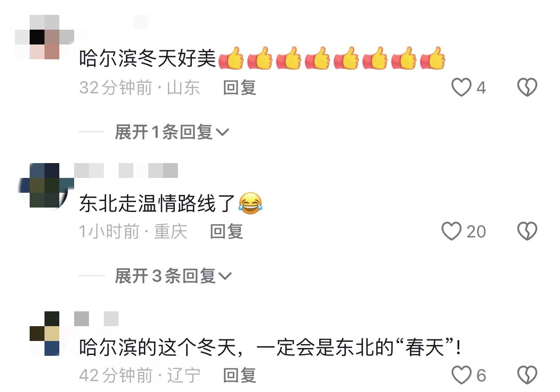Reply to the 重庆 user's comment
Screen dimensions: 560x392
226,231
